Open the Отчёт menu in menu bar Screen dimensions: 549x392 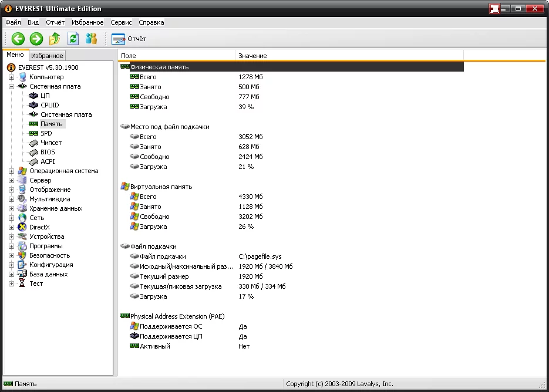click(55, 22)
